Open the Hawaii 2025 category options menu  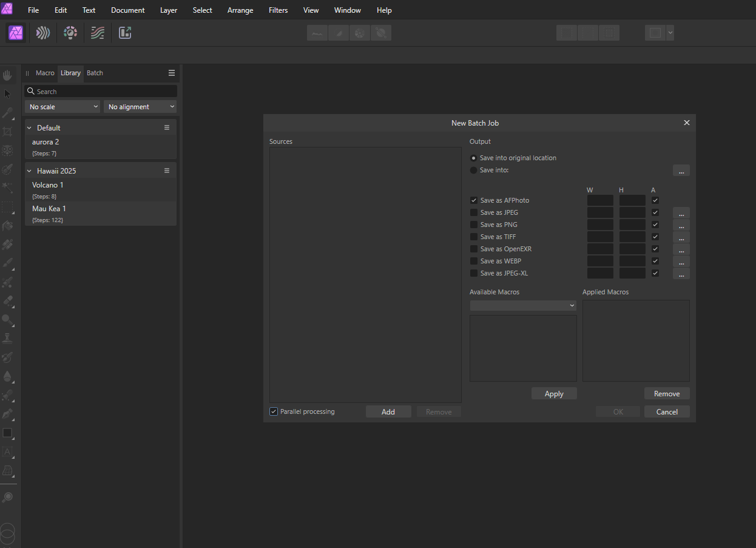click(x=167, y=171)
